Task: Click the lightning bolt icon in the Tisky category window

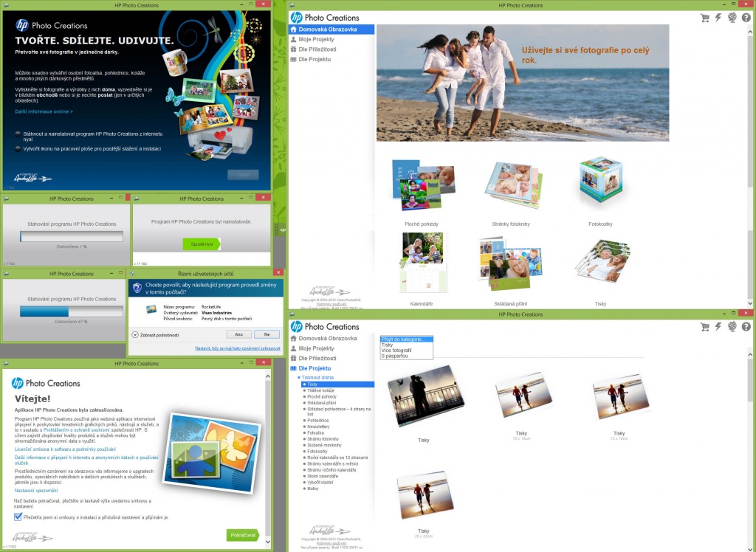Action: pyautogui.click(x=718, y=327)
